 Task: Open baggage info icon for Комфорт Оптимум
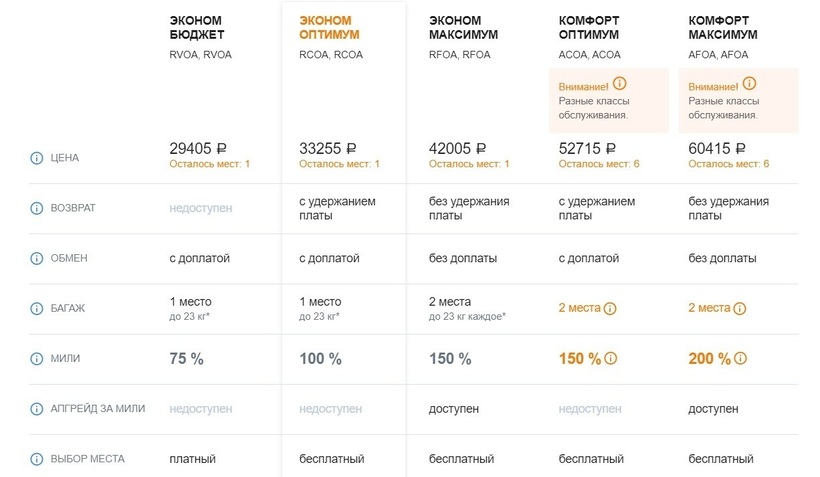click(x=611, y=308)
